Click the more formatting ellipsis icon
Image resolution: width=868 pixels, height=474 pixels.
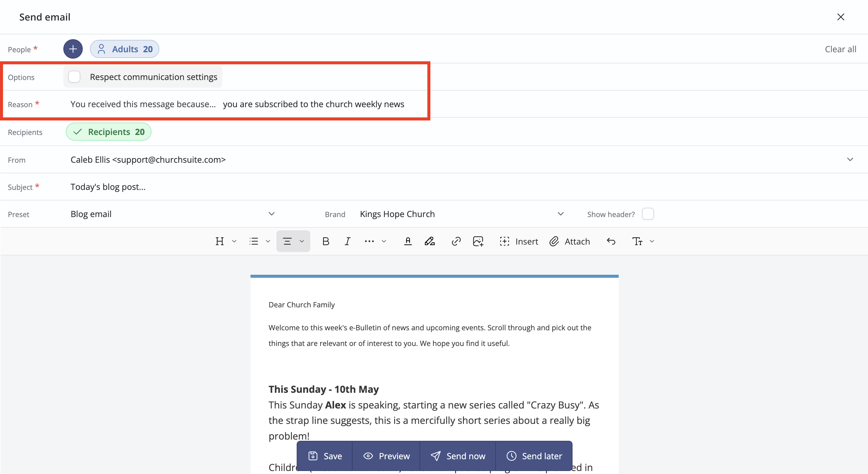pyautogui.click(x=369, y=242)
